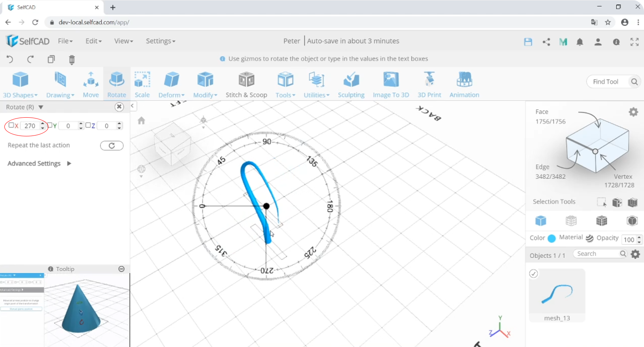644x347 pixels.
Task: Click the Copy object icon
Action: [x=51, y=59]
